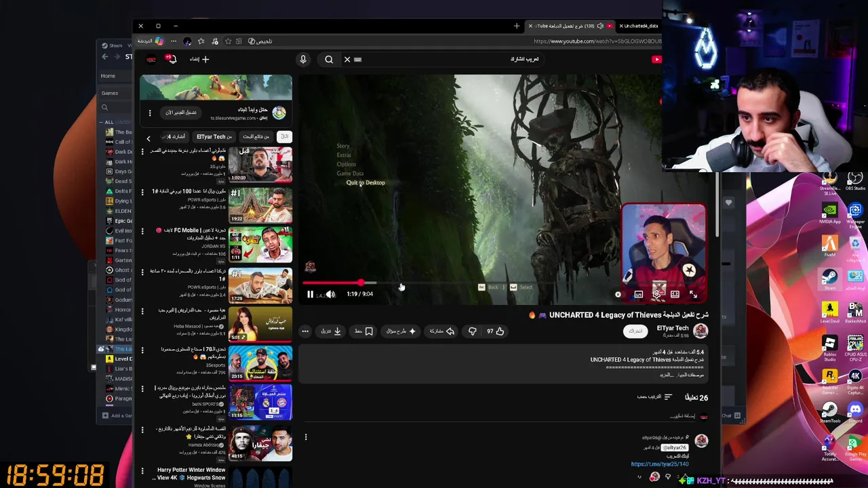Open the more actions ellipsis under the video
The image size is (868, 488).
click(x=305, y=331)
